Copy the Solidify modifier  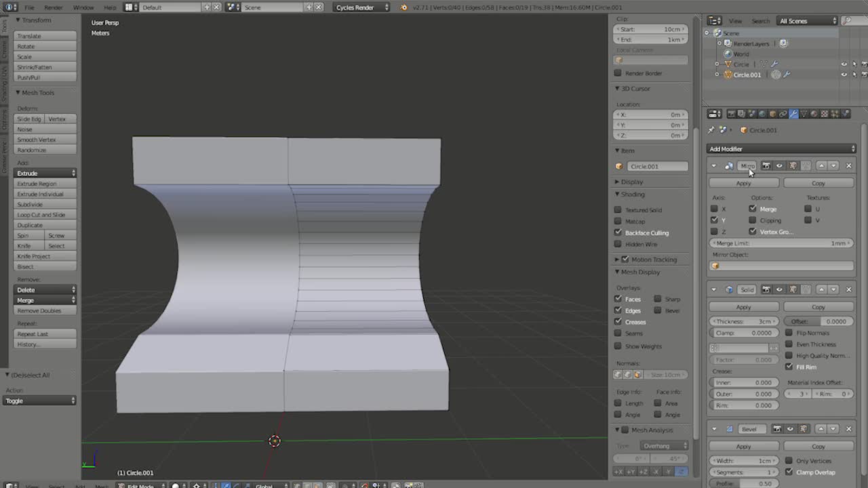coord(818,307)
